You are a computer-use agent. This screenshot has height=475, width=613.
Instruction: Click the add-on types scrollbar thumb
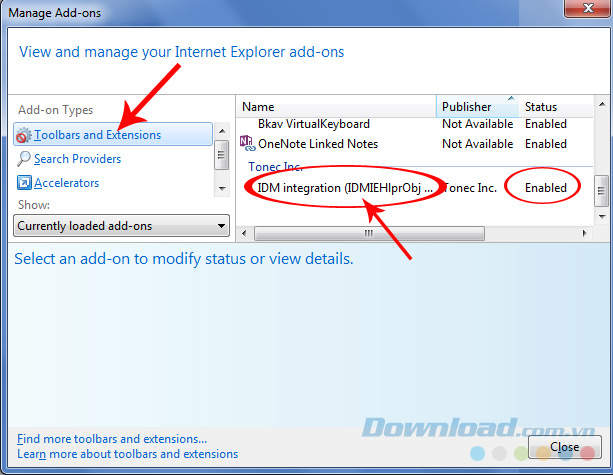222,155
